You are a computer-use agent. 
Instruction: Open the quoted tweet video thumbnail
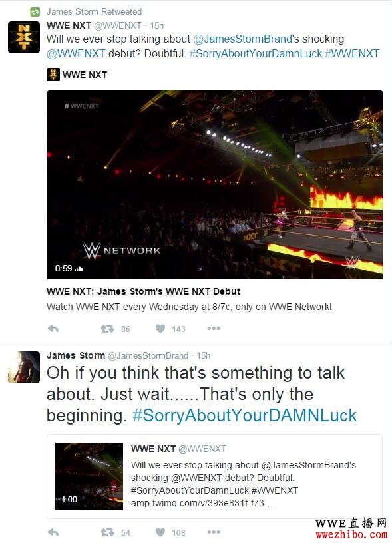click(x=89, y=476)
